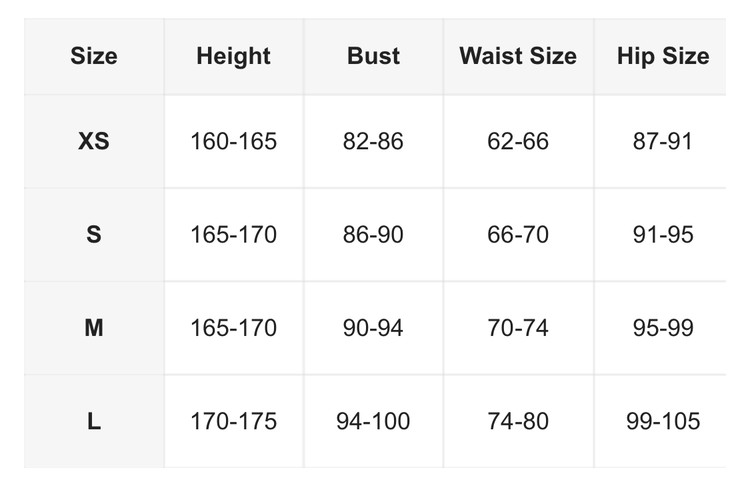
Task: Click the L bust value 94-100
Action: 373,421
